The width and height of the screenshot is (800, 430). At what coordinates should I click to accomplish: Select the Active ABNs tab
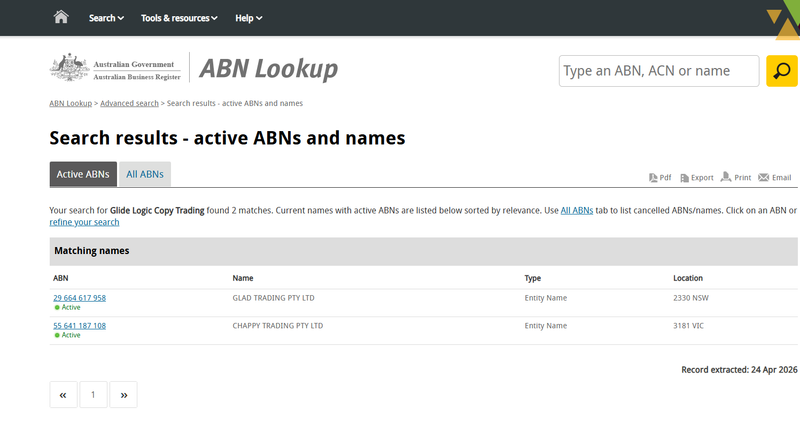point(83,174)
